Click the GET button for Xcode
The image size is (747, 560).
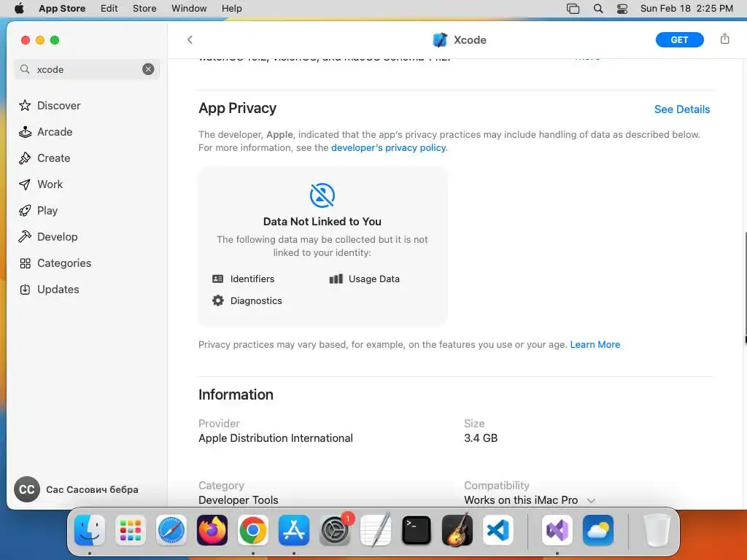pos(679,40)
